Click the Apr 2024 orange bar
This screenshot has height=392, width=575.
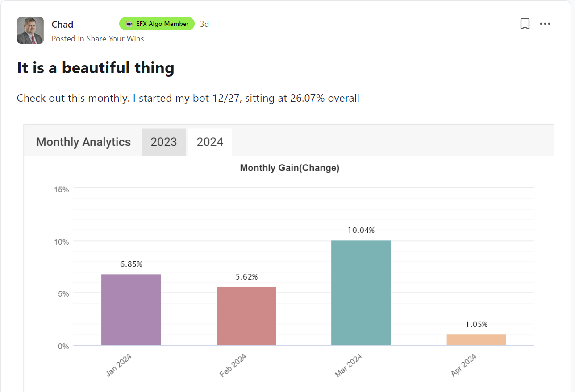tap(476, 340)
